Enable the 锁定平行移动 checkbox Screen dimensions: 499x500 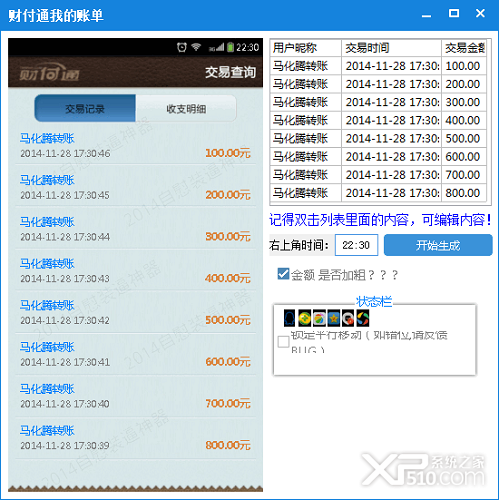283,341
